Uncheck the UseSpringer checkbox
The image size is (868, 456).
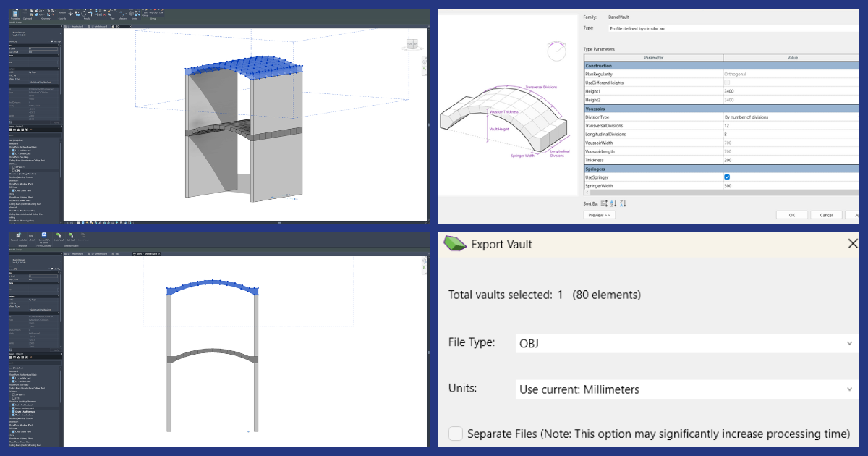click(x=727, y=177)
